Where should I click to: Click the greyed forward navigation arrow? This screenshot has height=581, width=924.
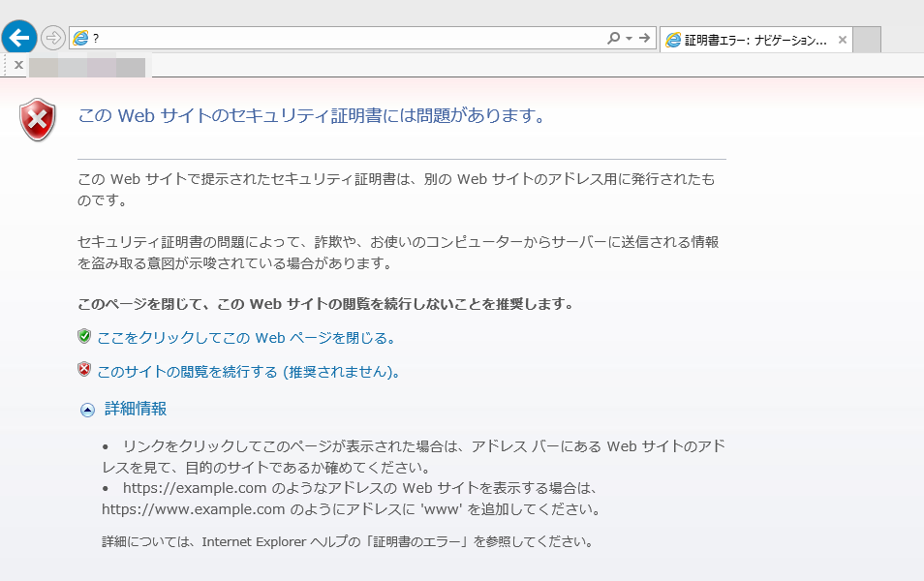[53, 39]
